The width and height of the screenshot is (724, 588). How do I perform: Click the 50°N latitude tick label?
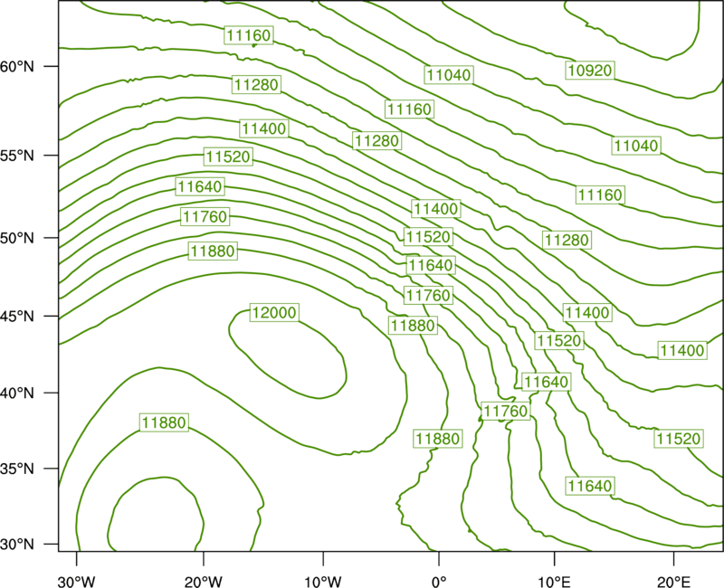click(x=17, y=238)
